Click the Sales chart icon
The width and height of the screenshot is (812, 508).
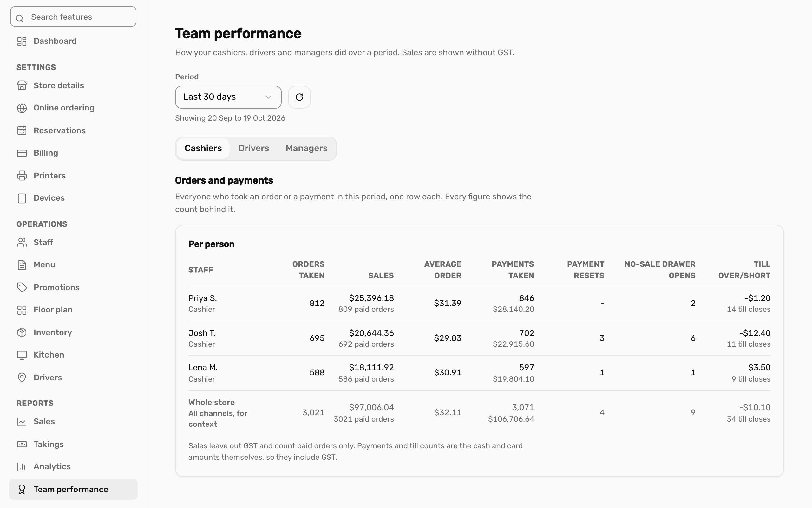point(22,422)
